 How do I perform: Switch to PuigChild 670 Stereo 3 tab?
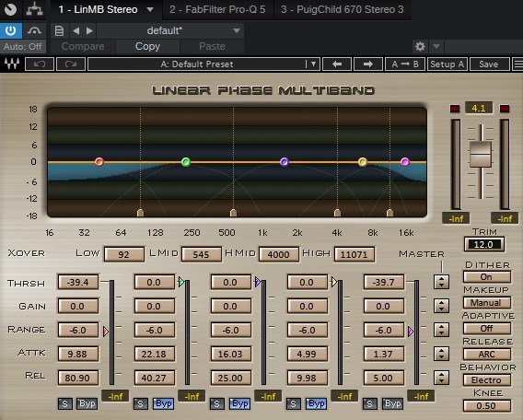point(342,9)
